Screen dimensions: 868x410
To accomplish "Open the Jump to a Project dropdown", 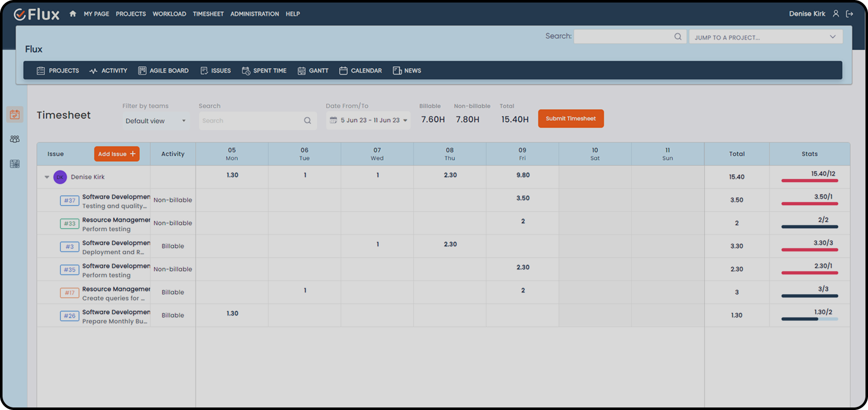I will 765,37.
